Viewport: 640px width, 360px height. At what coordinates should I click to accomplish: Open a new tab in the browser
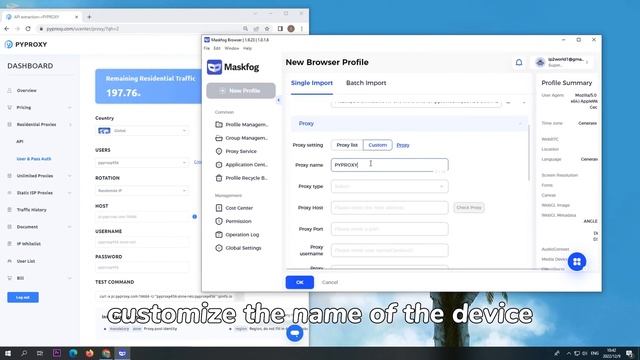pos(89,17)
